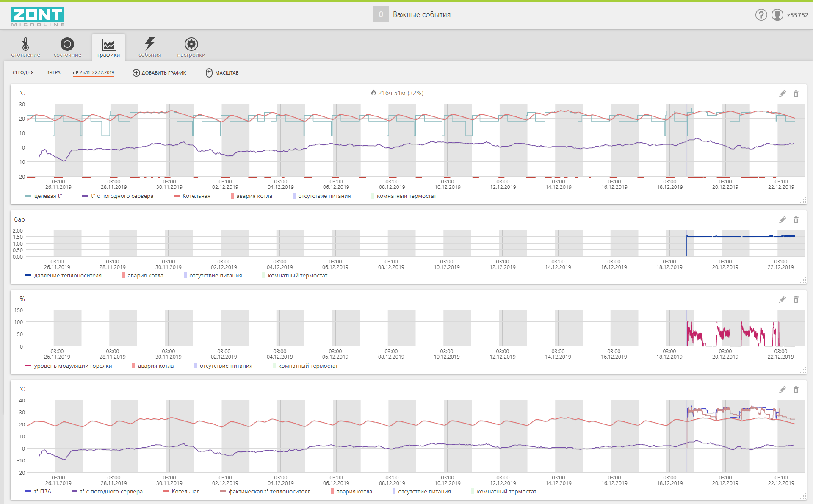Click the flame icon burner time indicator
Viewport: 813px width, 504px height.
coord(373,92)
